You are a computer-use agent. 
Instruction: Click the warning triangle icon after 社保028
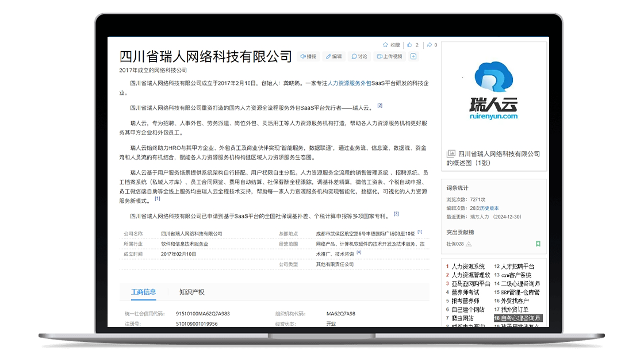click(x=469, y=243)
